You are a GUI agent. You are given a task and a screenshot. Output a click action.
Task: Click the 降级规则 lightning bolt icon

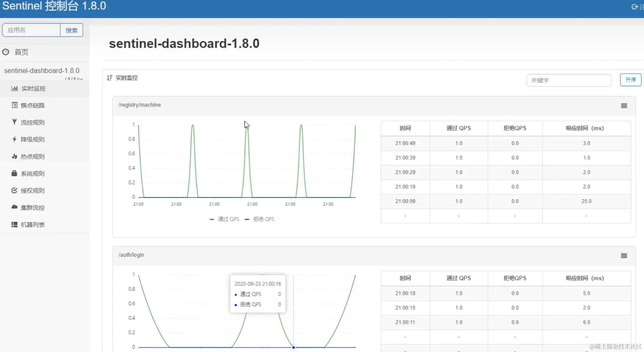tap(14, 139)
